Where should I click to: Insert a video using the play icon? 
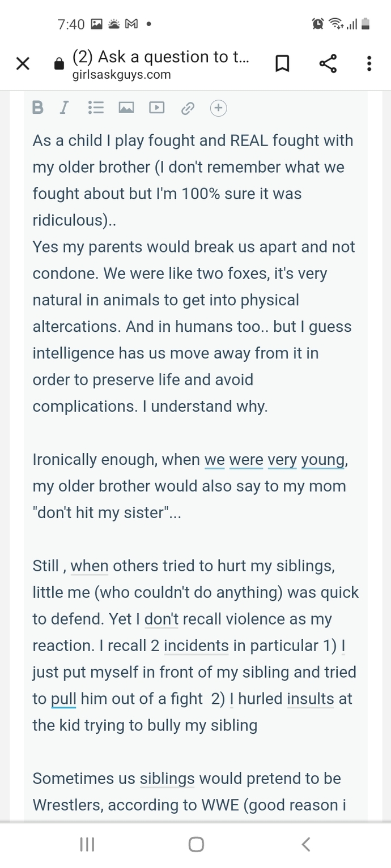point(156,108)
